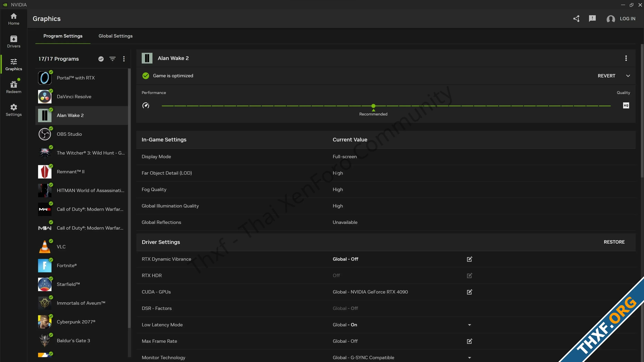The image size is (644, 362).
Task: Click the Display Mode row
Action: [386, 157]
